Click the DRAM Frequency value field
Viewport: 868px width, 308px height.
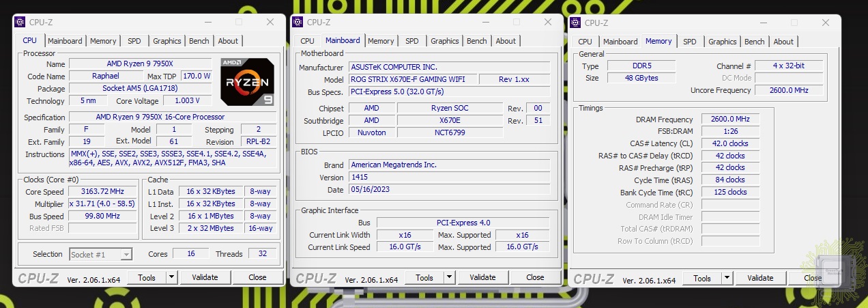click(x=730, y=120)
